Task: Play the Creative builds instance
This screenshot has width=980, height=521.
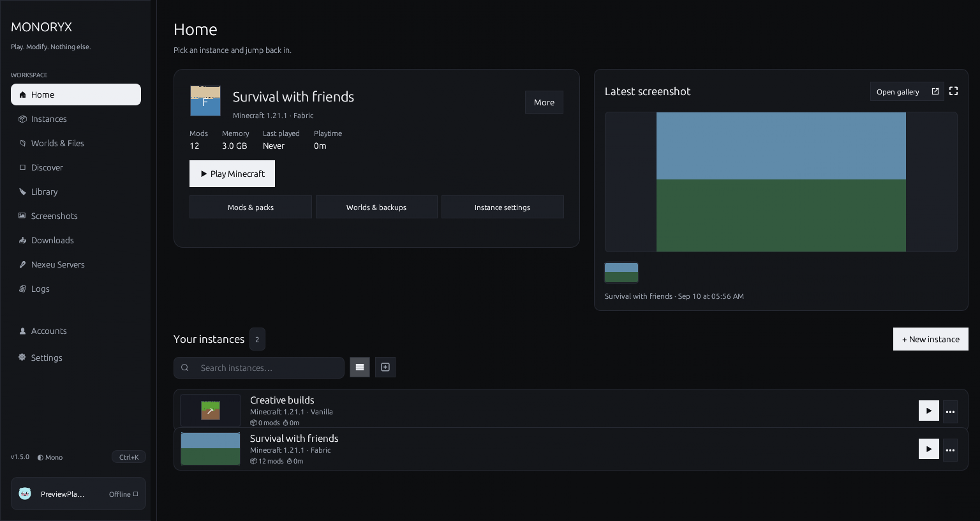Action: pos(929,411)
